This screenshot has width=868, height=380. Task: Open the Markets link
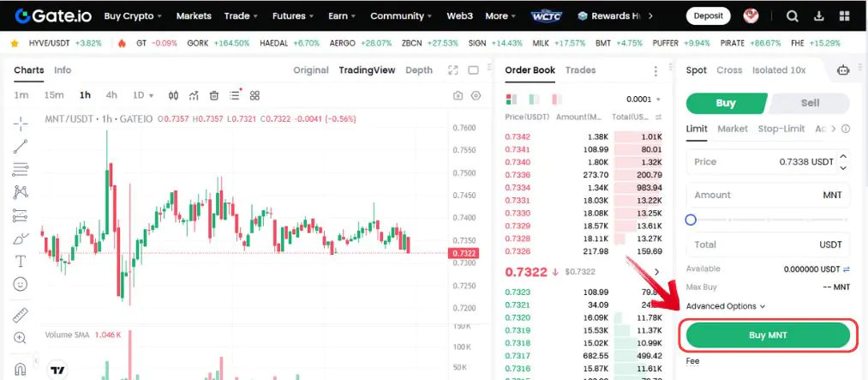[x=194, y=16]
